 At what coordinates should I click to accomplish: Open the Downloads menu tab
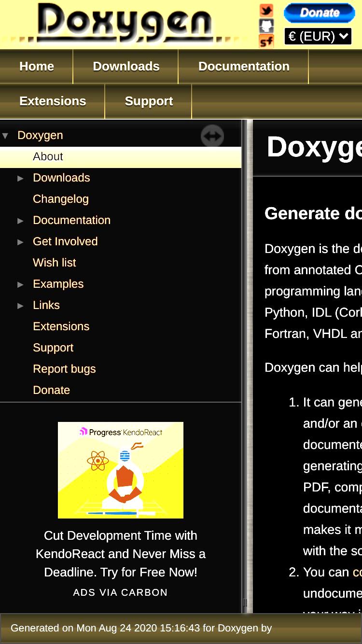126,67
